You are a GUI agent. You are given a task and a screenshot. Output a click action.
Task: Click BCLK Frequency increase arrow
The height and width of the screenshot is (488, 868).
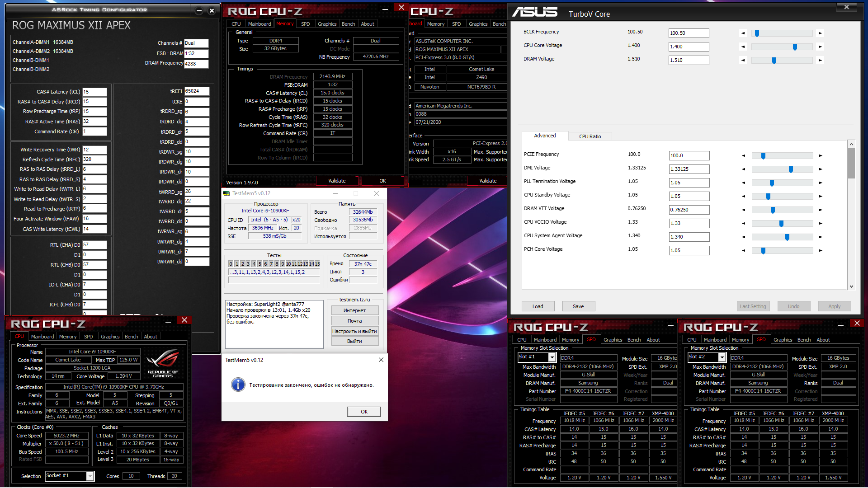tap(820, 33)
